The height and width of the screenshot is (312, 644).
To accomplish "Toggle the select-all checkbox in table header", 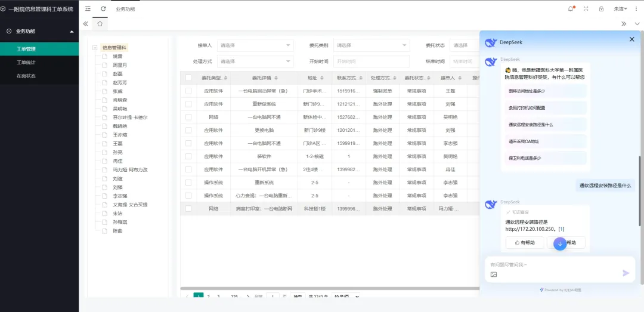I will tap(188, 78).
